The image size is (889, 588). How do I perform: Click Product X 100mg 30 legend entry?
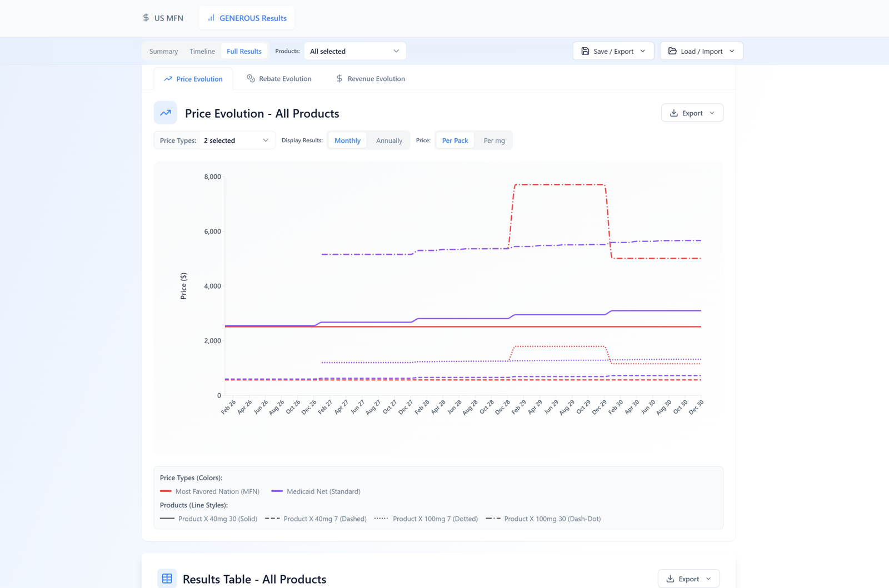552,519
